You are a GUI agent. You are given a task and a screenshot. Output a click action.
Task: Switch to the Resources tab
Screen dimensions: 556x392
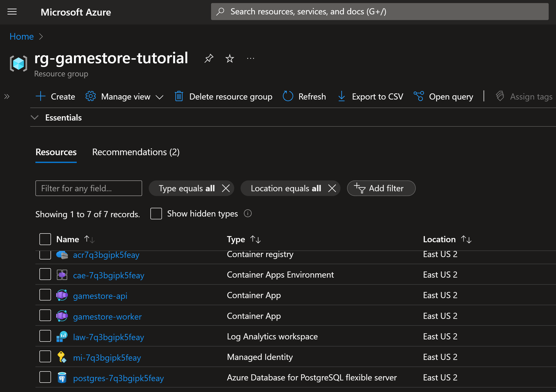click(x=56, y=152)
